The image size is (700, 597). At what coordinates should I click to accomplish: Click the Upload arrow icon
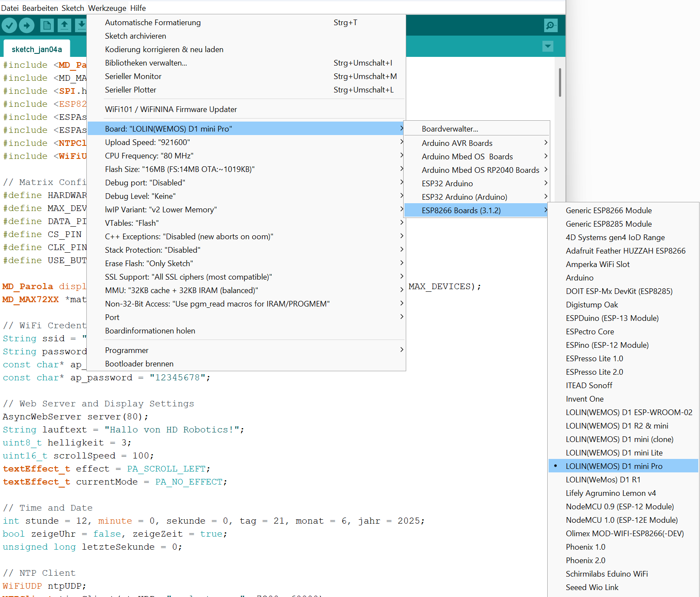(x=26, y=26)
